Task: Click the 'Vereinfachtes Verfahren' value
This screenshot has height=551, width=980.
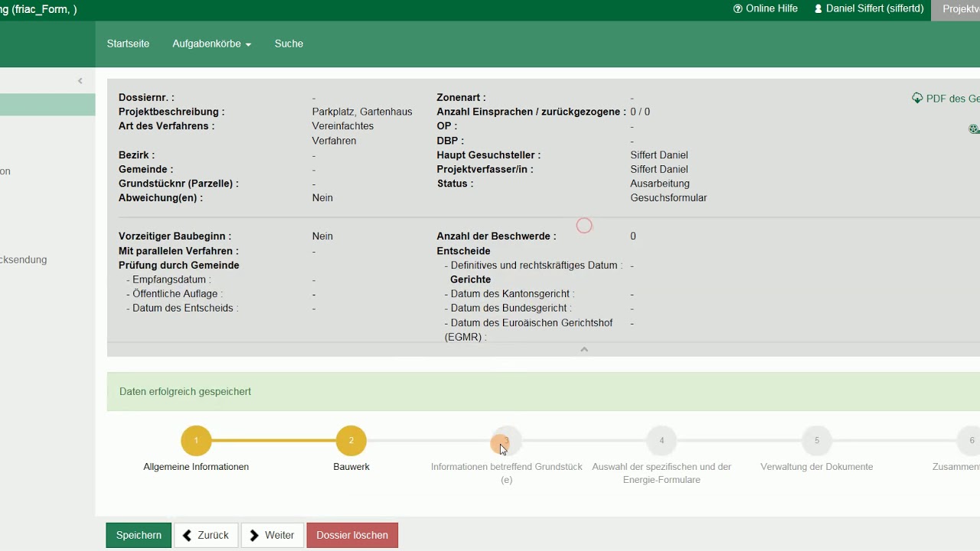Action: coord(343,133)
